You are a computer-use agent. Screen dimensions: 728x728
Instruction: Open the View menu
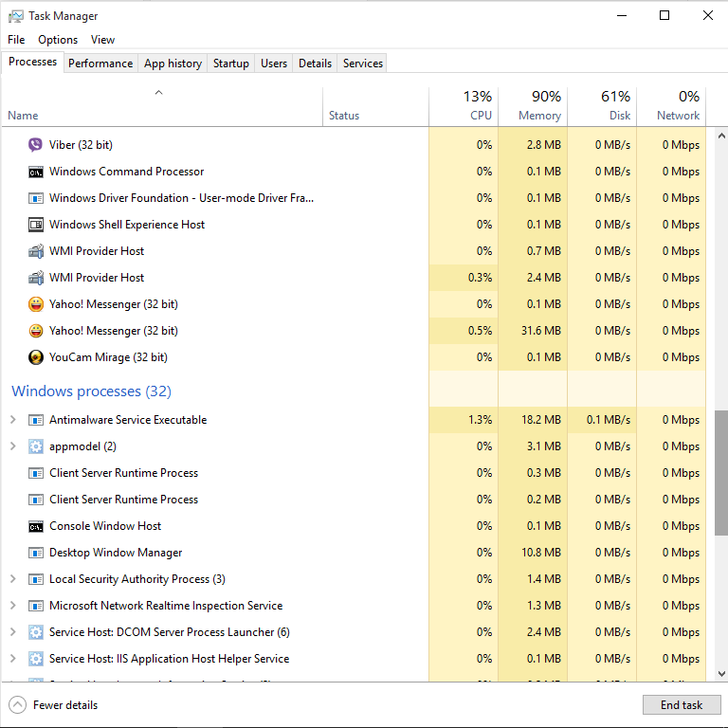pos(102,40)
